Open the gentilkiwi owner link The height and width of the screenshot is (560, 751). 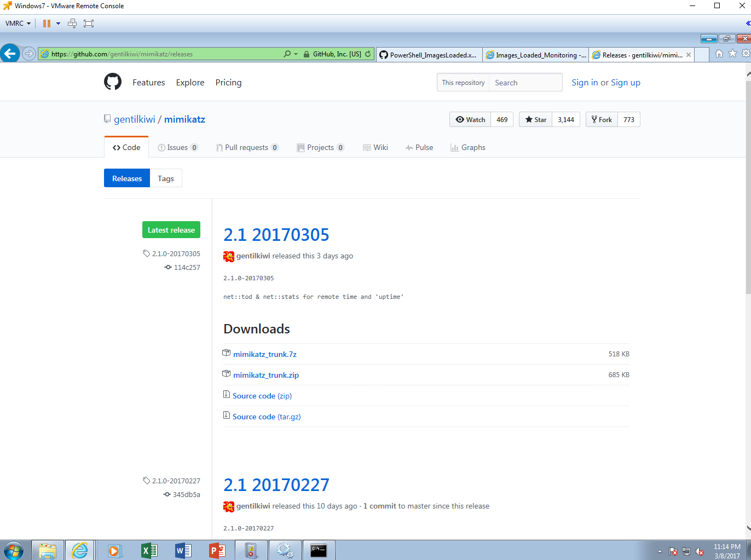point(135,119)
